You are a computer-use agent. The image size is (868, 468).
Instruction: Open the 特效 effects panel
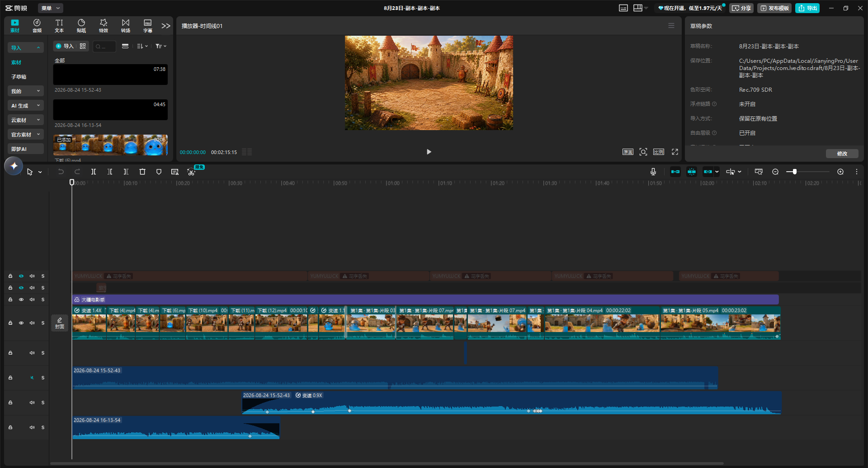pyautogui.click(x=104, y=26)
